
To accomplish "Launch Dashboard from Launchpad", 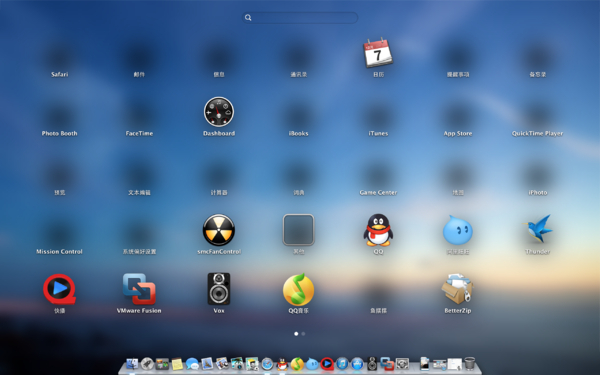I will (x=219, y=112).
